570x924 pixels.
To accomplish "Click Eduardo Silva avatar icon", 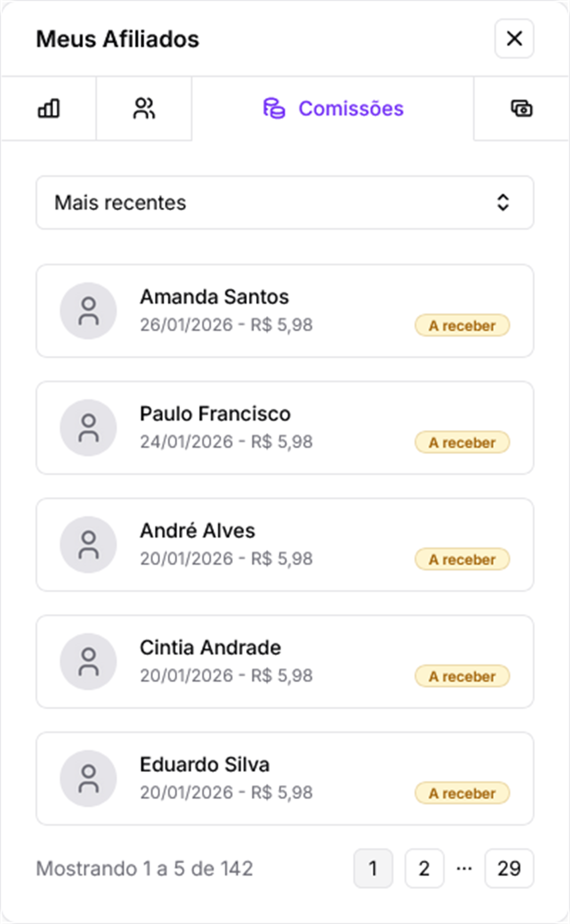I will (x=88, y=779).
